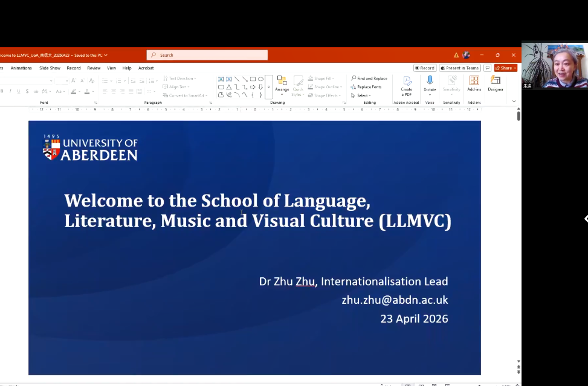Click the Dictate microphone icon
The image size is (588, 386).
click(430, 81)
